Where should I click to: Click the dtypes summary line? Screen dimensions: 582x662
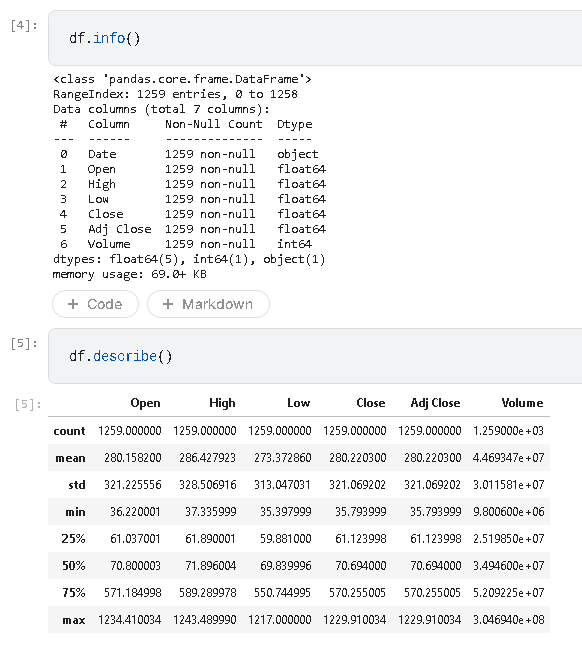pyautogui.click(x=189, y=259)
